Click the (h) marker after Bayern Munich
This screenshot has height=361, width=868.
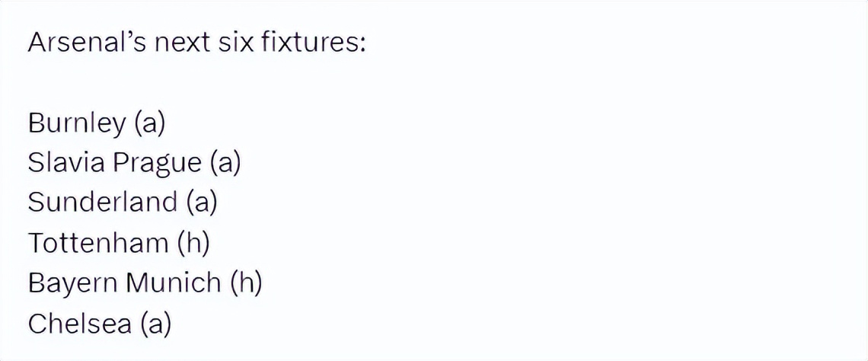[x=246, y=283]
